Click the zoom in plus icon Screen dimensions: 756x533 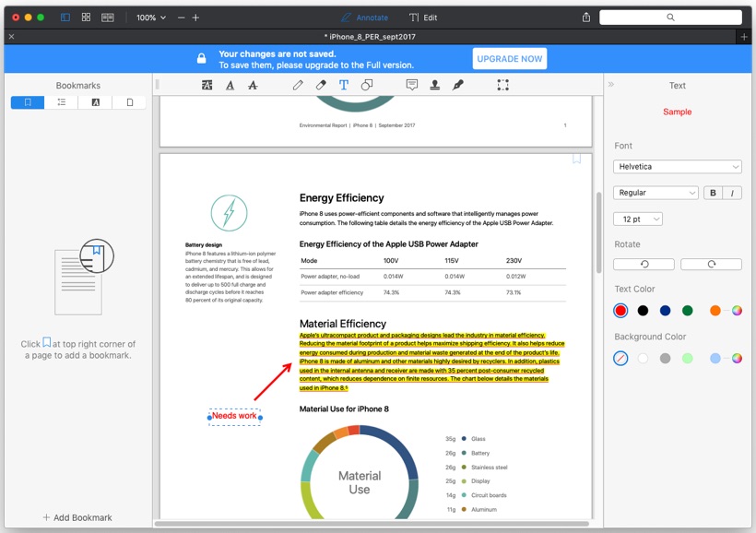tap(195, 18)
